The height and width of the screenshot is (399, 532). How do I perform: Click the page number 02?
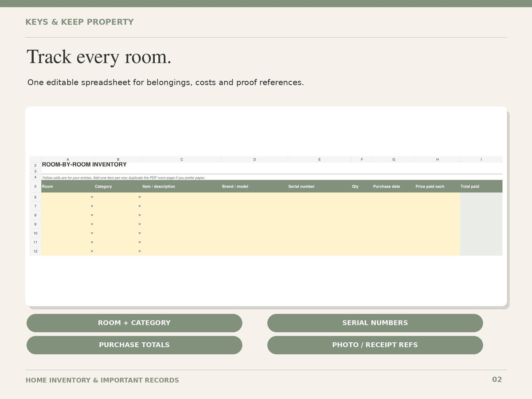[497, 379]
